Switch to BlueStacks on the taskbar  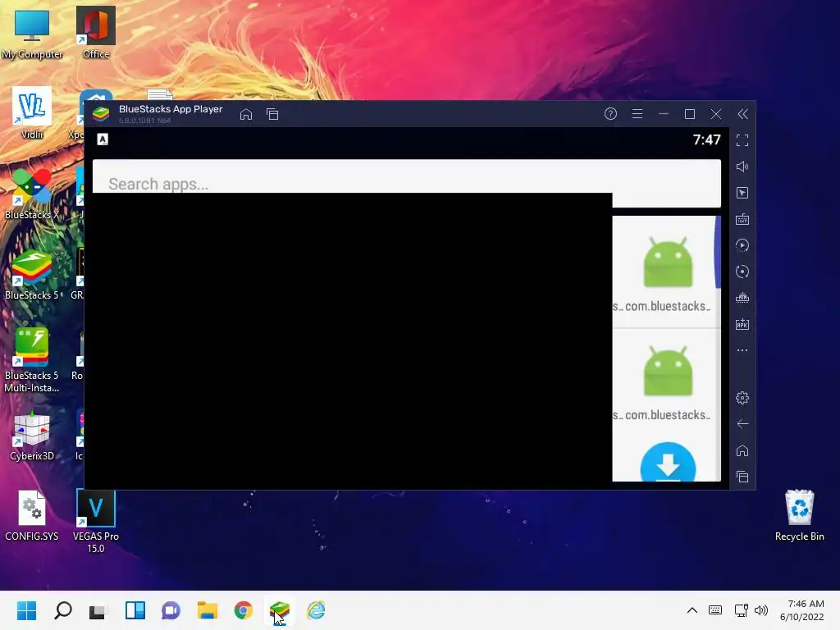[x=280, y=610]
